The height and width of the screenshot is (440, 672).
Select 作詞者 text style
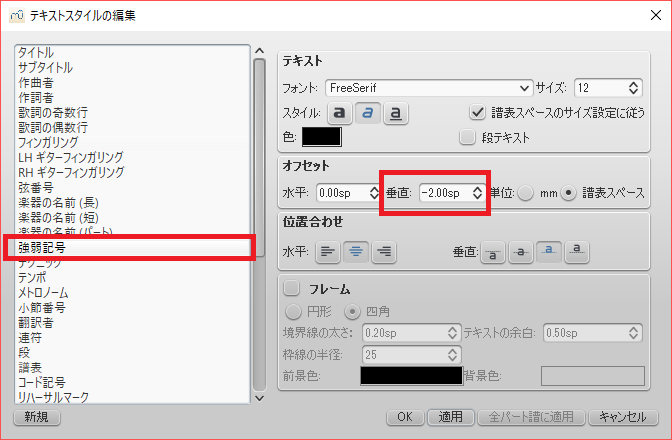132,98
